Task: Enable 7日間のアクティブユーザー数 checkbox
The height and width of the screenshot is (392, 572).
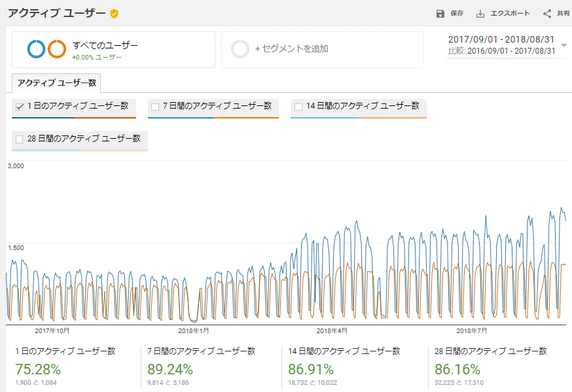Action: coord(155,107)
